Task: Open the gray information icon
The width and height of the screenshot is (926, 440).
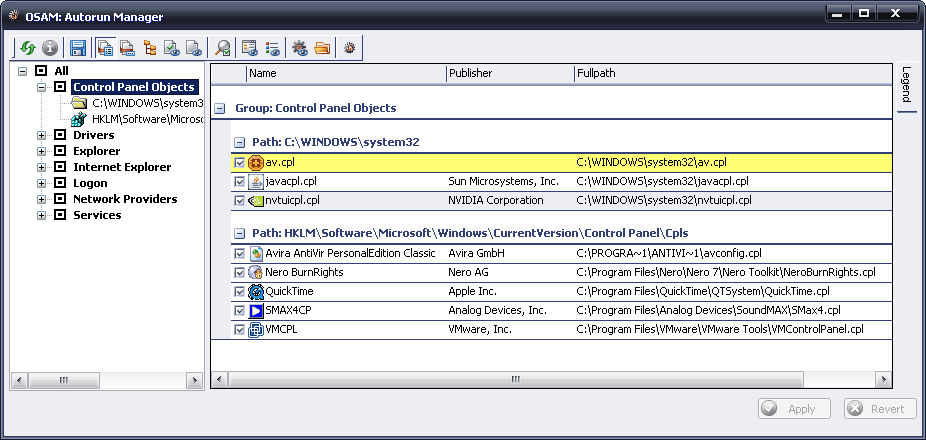Action: (x=50, y=47)
